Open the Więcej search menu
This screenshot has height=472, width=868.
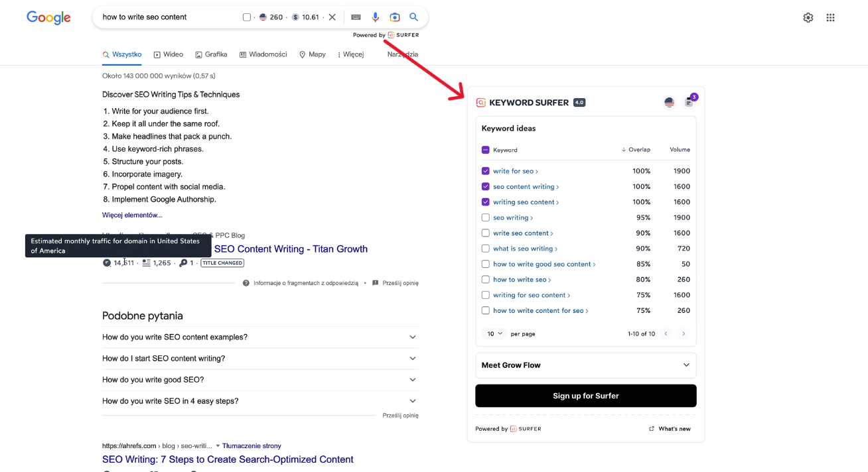(x=350, y=54)
